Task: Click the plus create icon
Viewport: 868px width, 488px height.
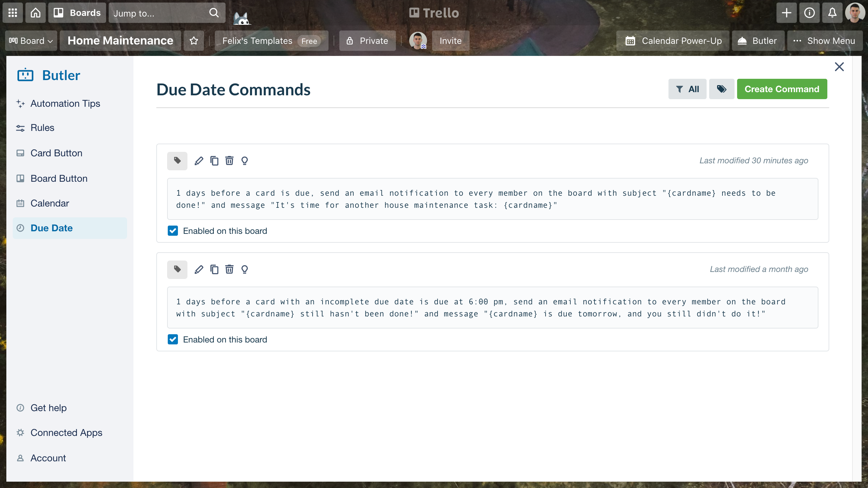Action: coord(786,13)
